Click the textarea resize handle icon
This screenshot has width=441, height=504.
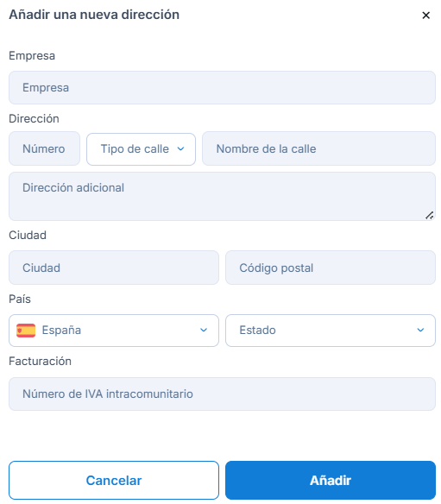(430, 216)
